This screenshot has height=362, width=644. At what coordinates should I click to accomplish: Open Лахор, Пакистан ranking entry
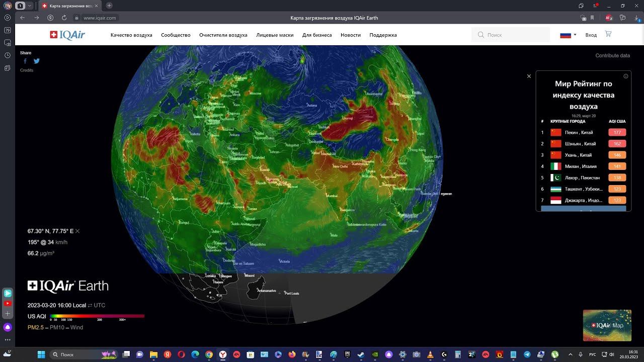(584, 177)
